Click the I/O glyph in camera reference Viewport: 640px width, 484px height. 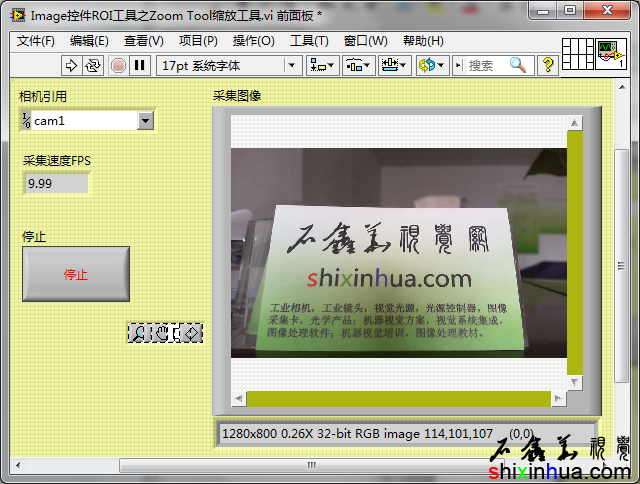(x=26, y=121)
